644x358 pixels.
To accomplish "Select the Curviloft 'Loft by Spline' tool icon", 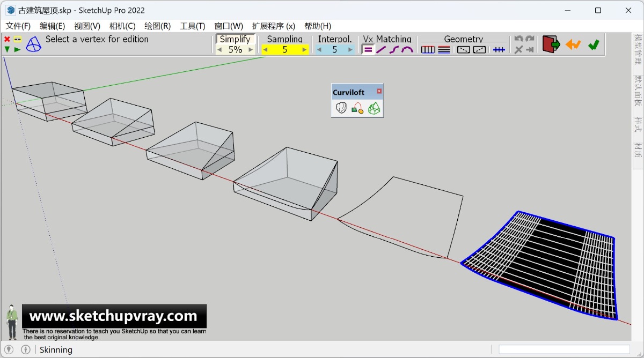I will coord(341,108).
